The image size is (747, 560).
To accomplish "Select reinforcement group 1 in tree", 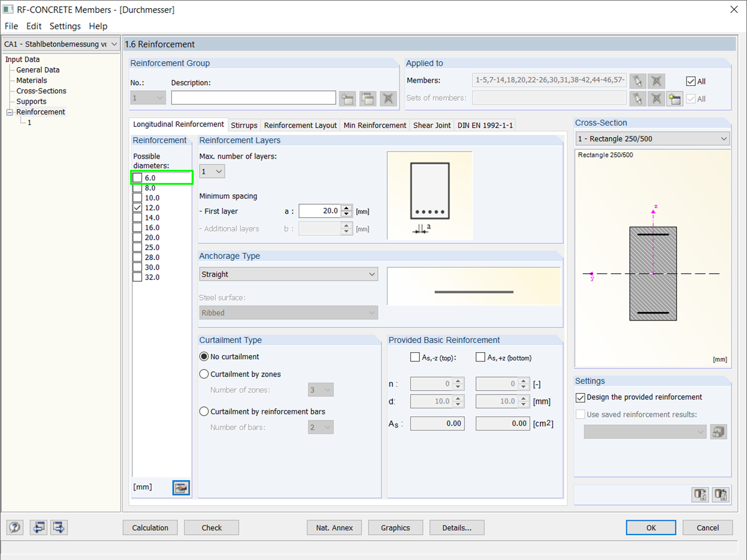I will 29,123.
